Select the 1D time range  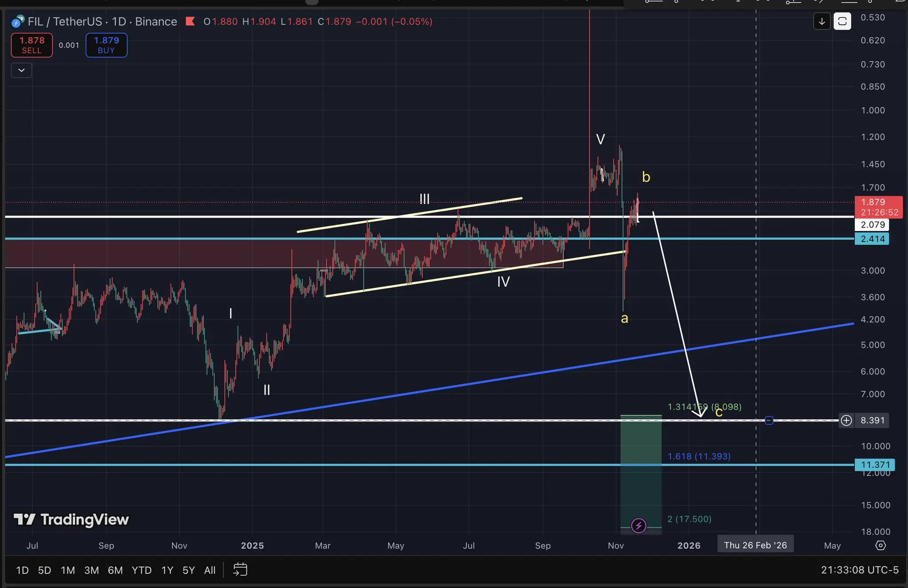22,570
